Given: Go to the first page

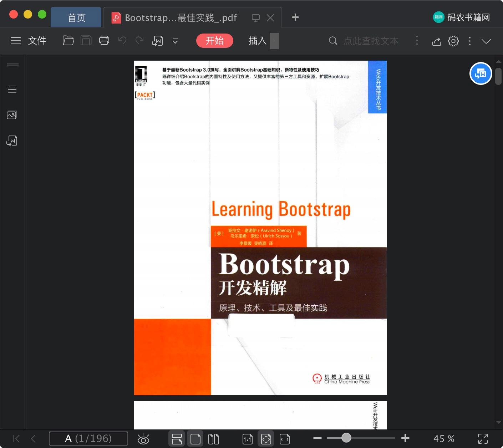Looking at the screenshot, I should 16,439.
